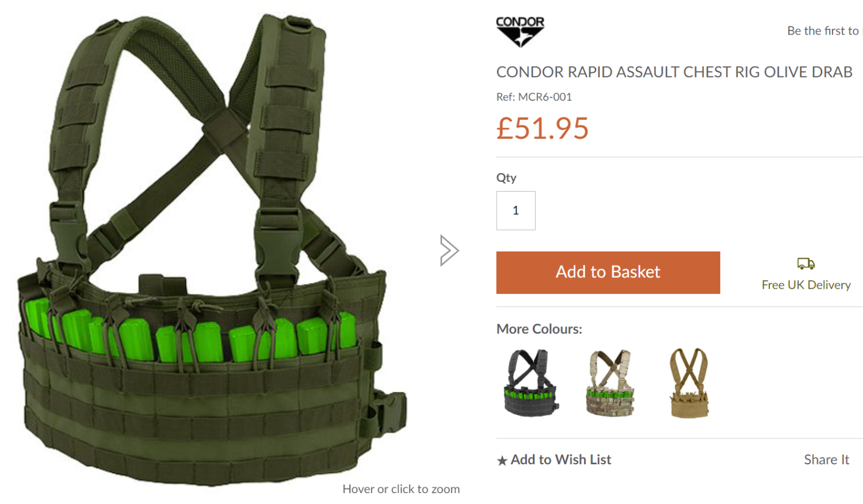This screenshot has width=863, height=504.
Task: Click the product title heading
Action: 674,72
